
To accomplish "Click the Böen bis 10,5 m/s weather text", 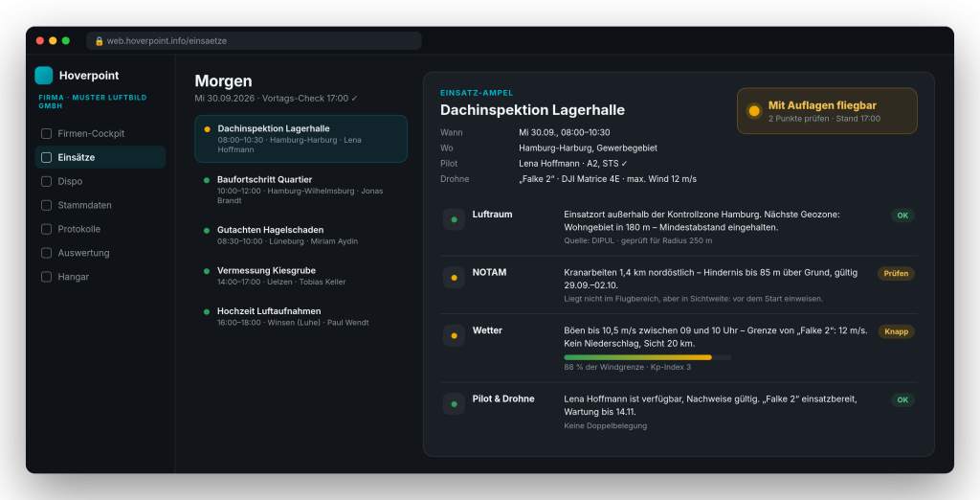I will coord(716,336).
